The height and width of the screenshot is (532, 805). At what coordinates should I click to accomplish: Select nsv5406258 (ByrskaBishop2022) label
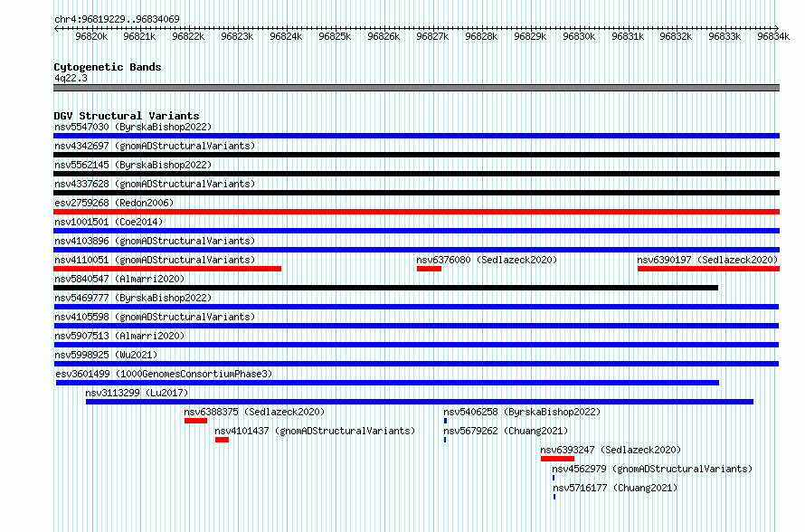pyautogui.click(x=522, y=412)
